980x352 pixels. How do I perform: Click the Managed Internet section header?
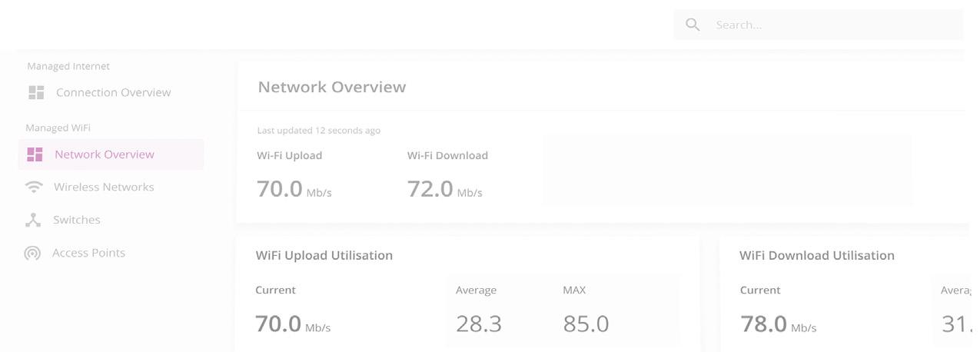pos(68,66)
